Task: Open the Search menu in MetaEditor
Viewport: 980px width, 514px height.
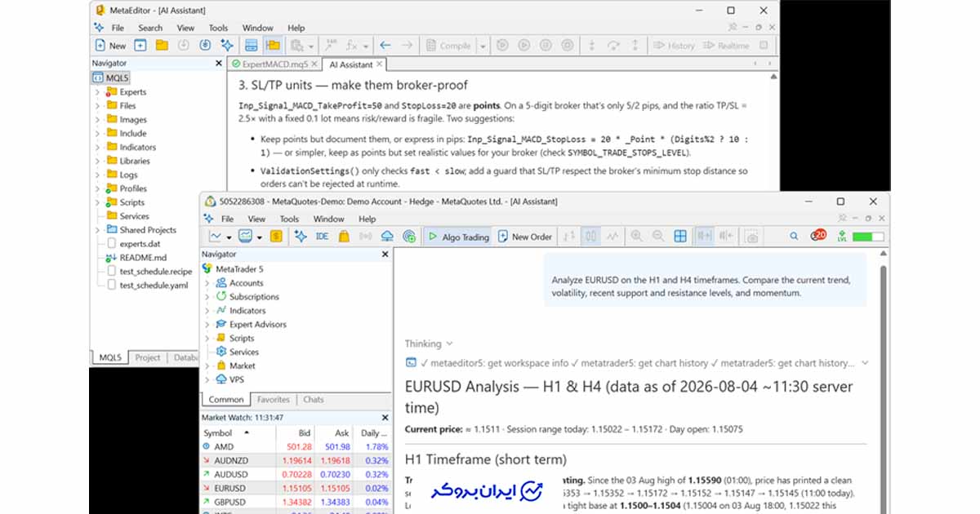Action: point(150,28)
